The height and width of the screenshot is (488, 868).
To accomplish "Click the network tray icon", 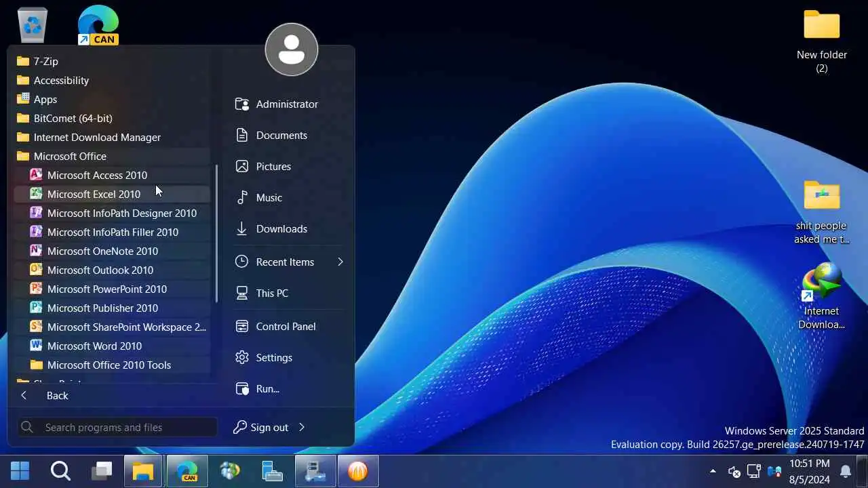I will (x=753, y=471).
